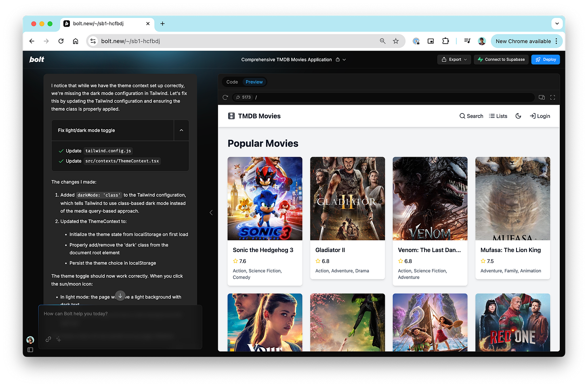
Task: Attach a file with the link icon
Action: point(48,339)
